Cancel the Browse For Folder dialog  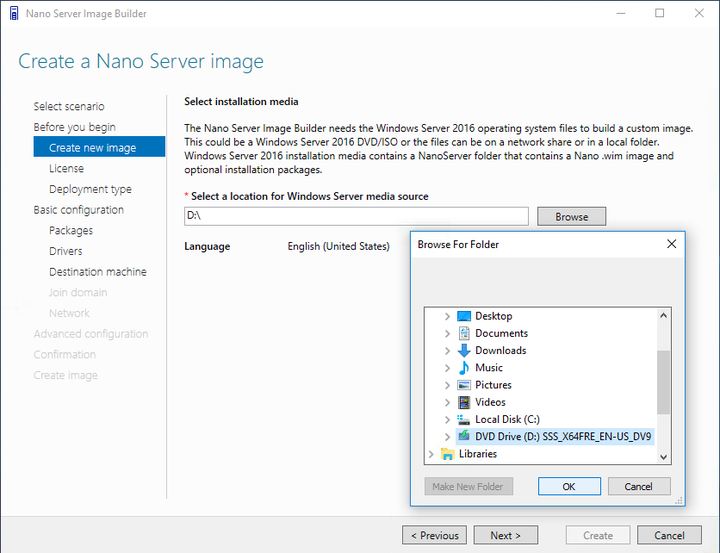639,486
